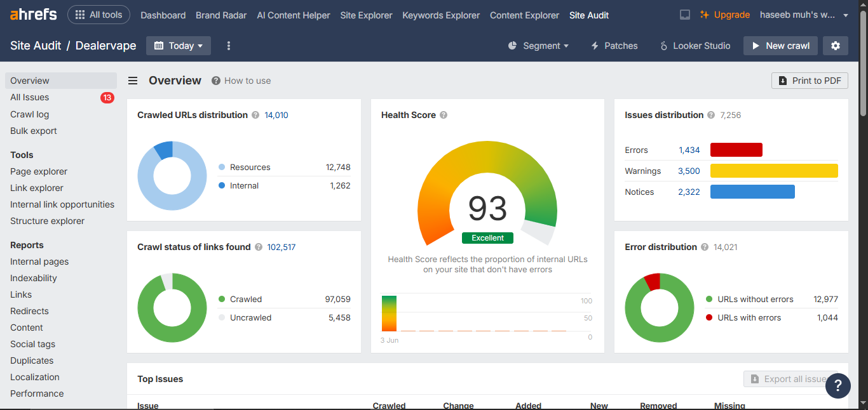The height and width of the screenshot is (410, 868).
Task: Click the ahrefs logo
Action: pos(34,14)
